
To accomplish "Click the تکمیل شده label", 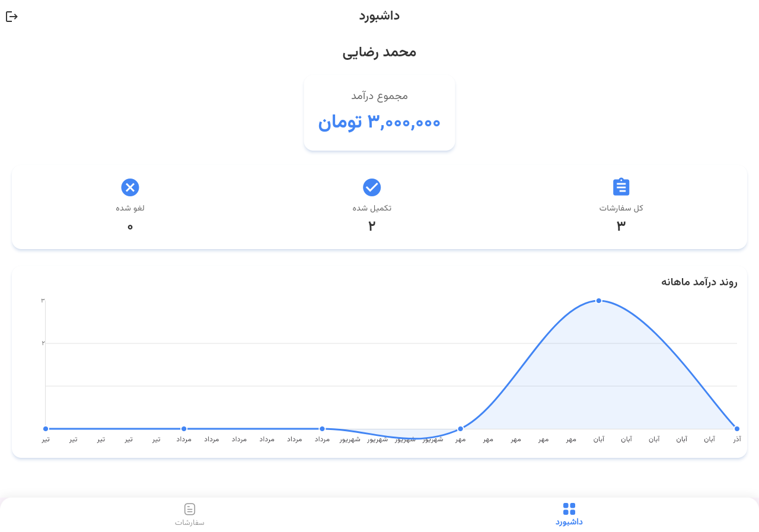I will pyautogui.click(x=372, y=208).
